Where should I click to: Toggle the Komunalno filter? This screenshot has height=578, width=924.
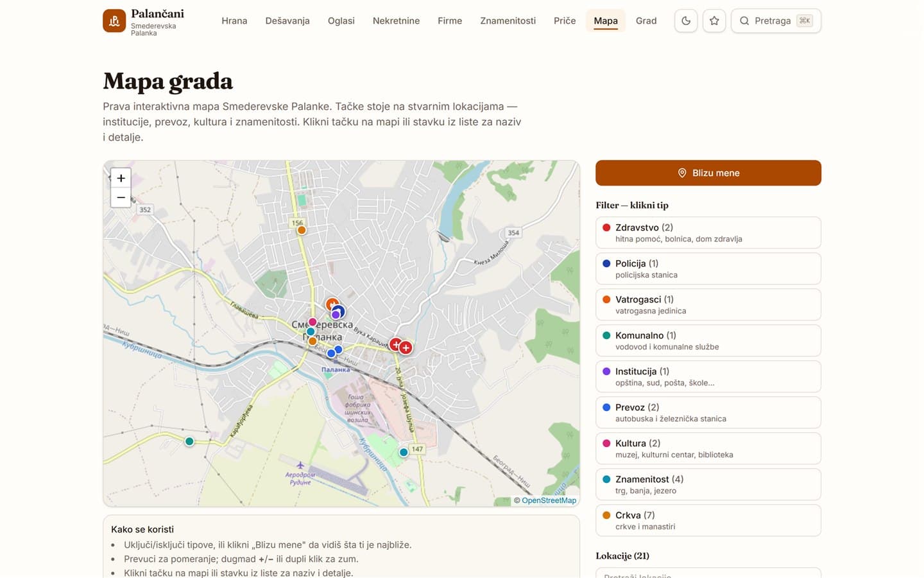(708, 340)
